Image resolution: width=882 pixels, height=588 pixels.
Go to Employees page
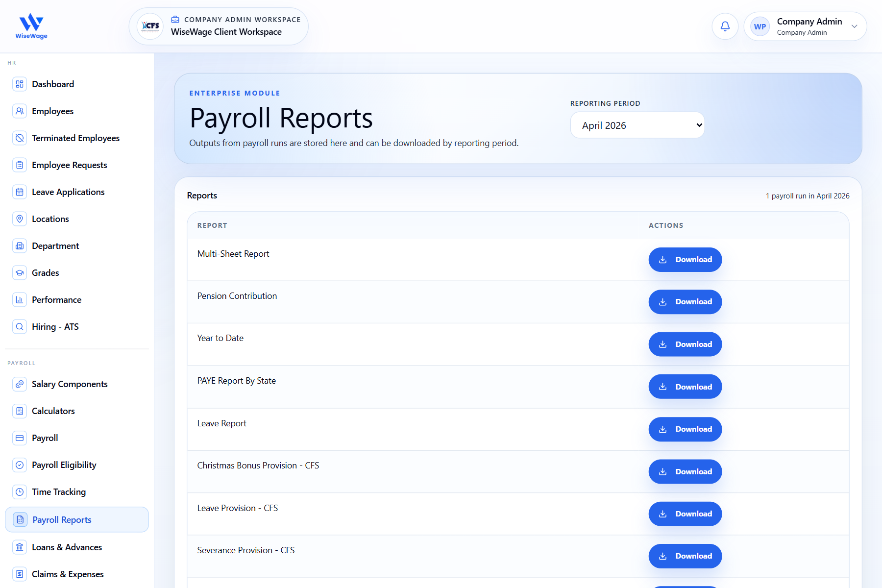click(x=77, y=111)
